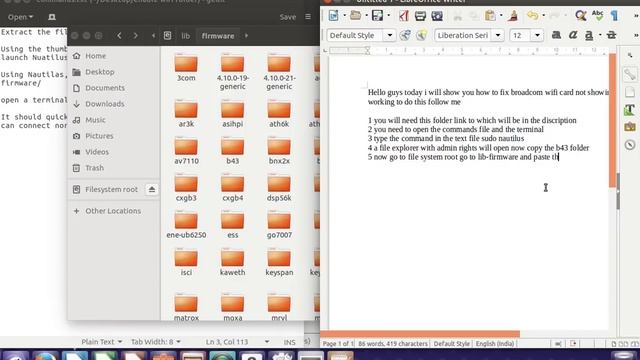The width and height of the screenshot is (640, 360).
Task: Open Styles deck in Writer sidebar
Action: [x=630, y=109]
